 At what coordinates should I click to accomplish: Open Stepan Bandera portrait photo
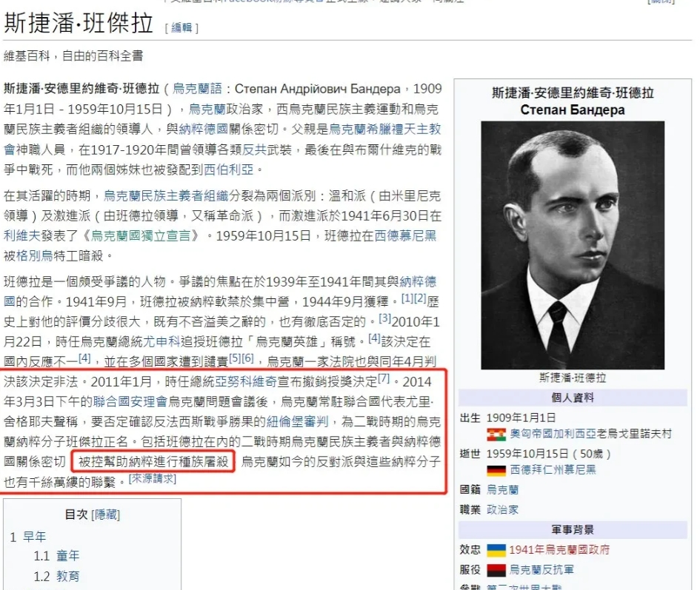573,245
